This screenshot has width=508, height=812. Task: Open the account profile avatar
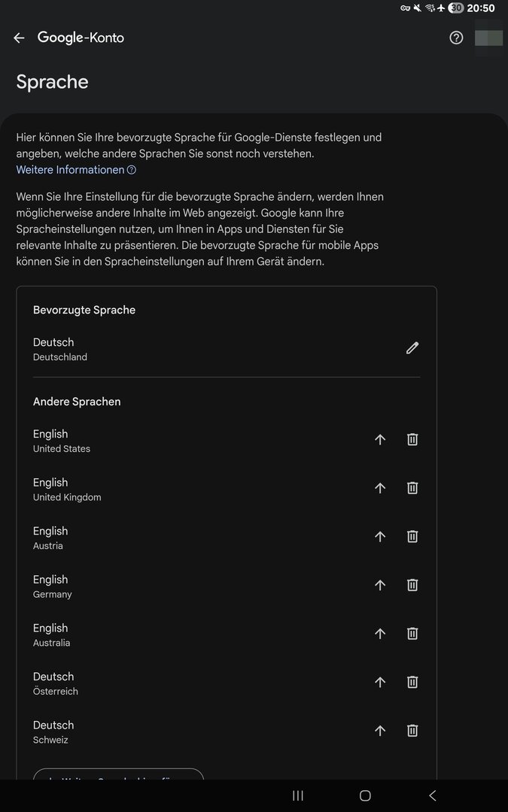click(x=488, y=38)
